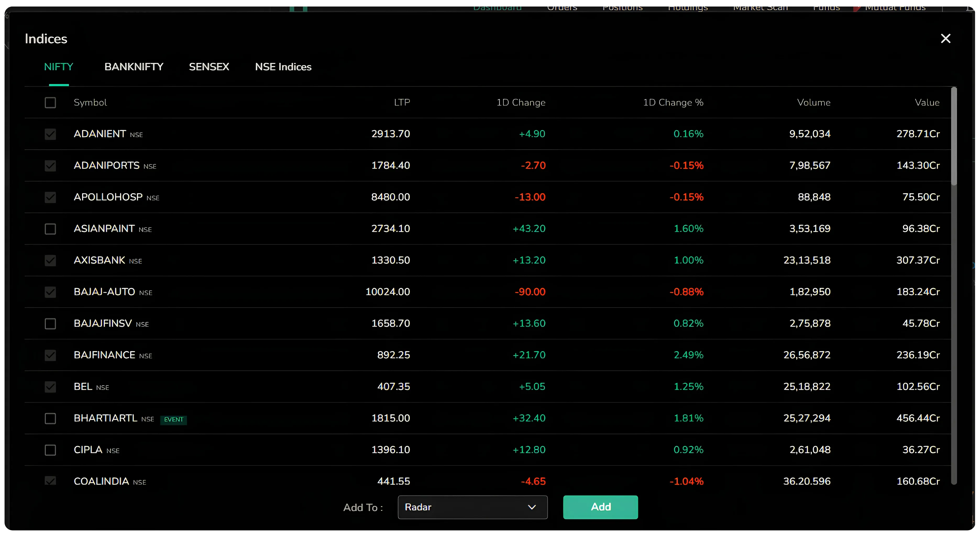Click the AXISBANK volume 23,13,518
This screenshot has height=536, width=980.
(x=807, y=260)
